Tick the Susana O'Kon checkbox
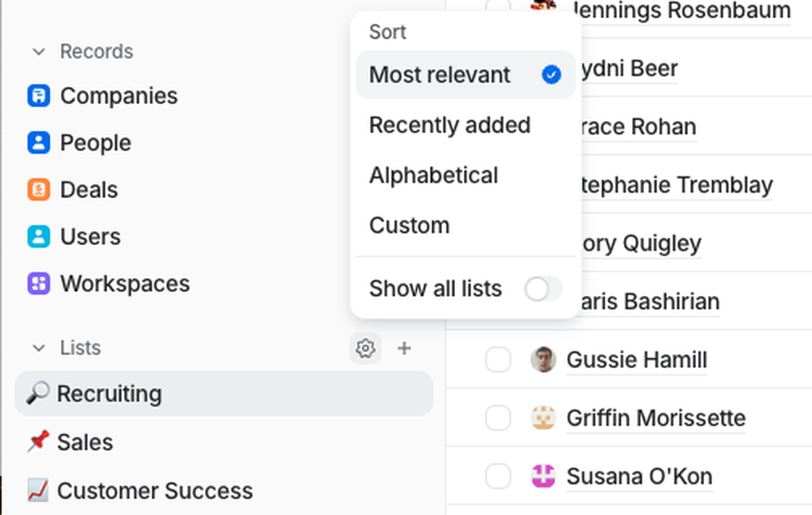The height and width of the screenshot is (515, 812). [x=498, y=476]
